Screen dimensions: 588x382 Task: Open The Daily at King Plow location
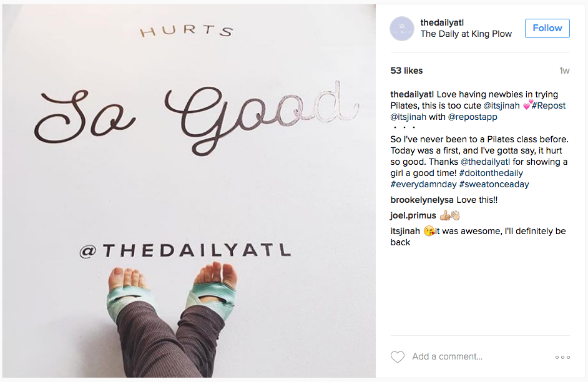pos(466,34)
